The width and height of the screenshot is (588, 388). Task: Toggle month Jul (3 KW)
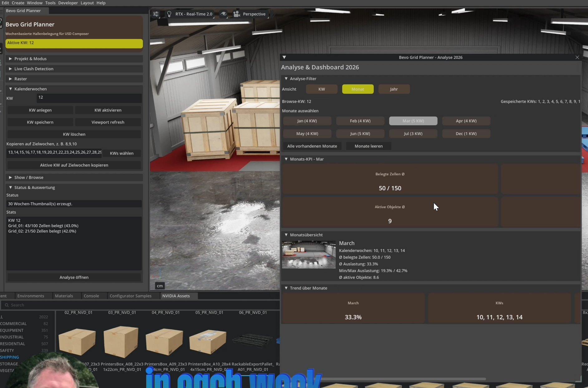click(x=413, y=134)
